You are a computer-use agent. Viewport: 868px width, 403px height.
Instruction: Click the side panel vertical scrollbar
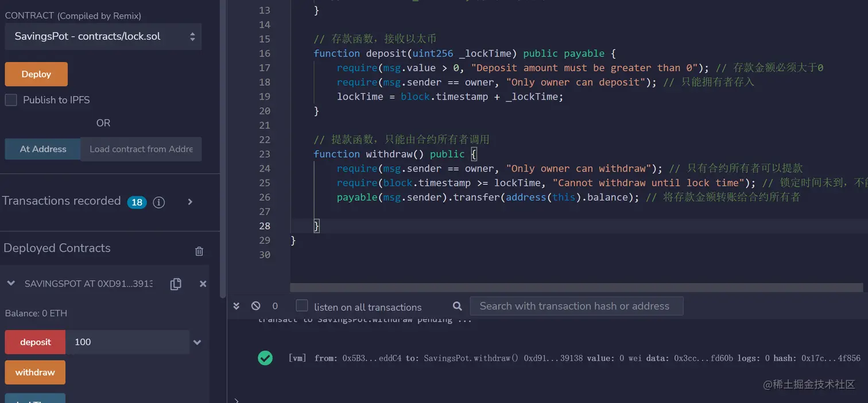point(223,149)
